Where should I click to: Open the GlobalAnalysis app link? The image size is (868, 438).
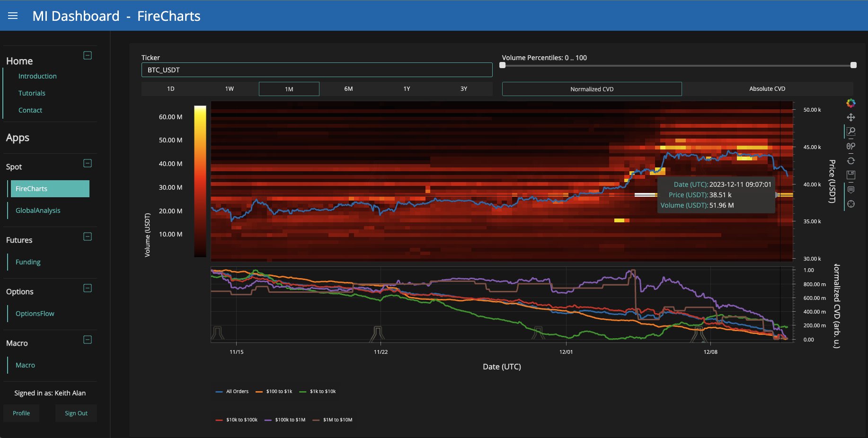[x=38, y=210]
